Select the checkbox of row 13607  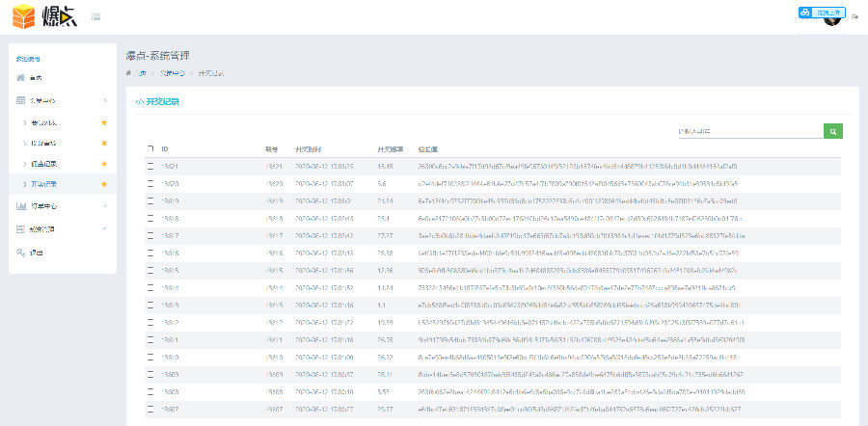pyautogui.click(x=150, y=410)
